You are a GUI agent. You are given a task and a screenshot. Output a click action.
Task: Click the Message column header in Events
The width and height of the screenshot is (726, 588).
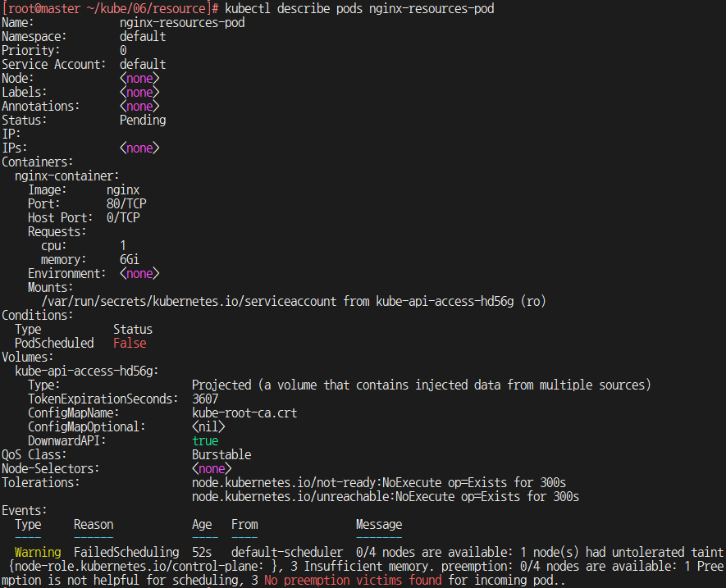[379, 525]
